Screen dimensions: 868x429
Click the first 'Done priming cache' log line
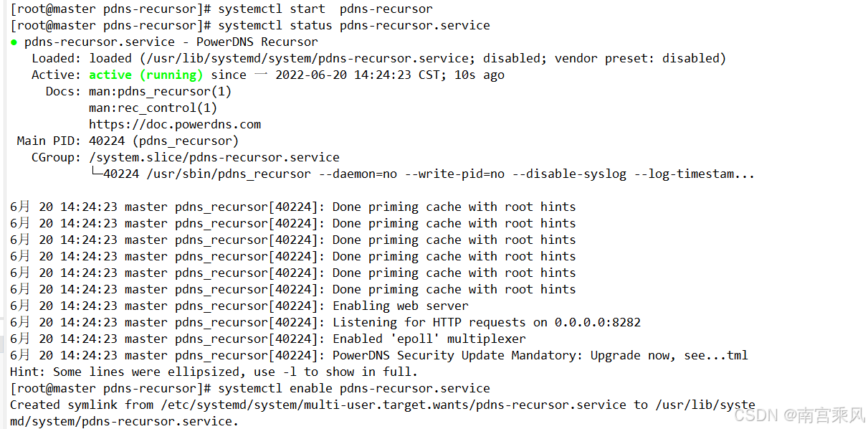coord(293,207)
